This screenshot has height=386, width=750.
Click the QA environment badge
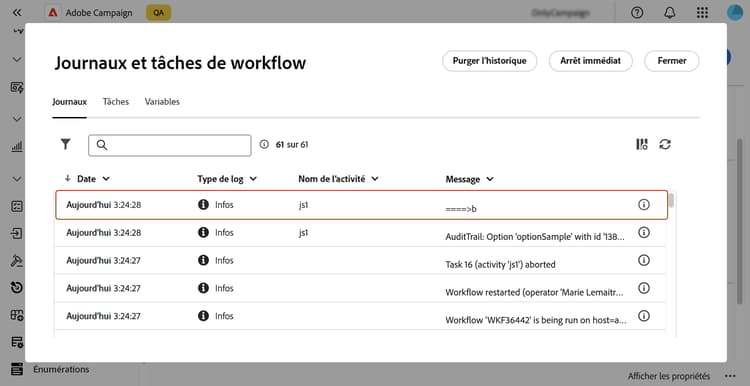[158, 13]
